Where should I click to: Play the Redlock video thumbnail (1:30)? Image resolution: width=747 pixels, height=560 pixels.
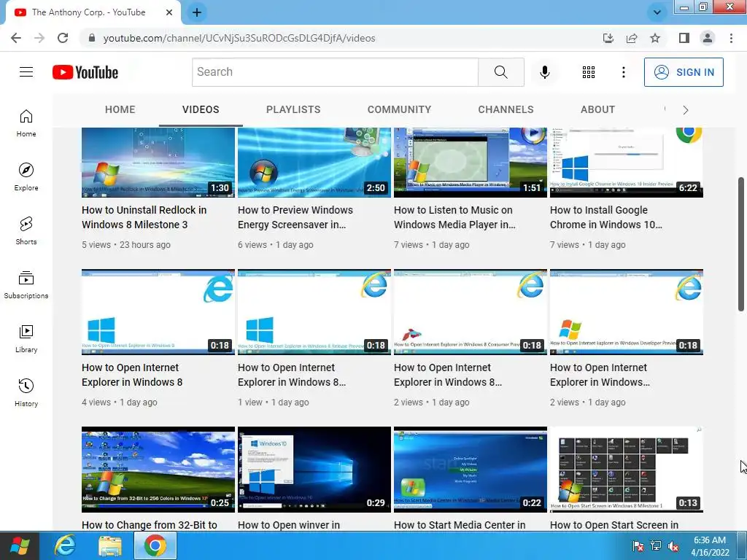pos(158,163)
